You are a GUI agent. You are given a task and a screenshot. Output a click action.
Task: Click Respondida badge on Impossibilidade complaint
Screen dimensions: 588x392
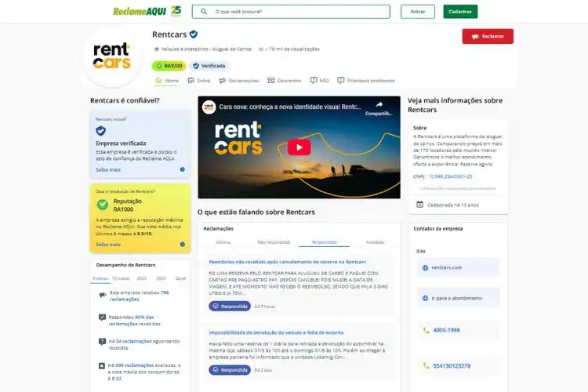[230, 370]
